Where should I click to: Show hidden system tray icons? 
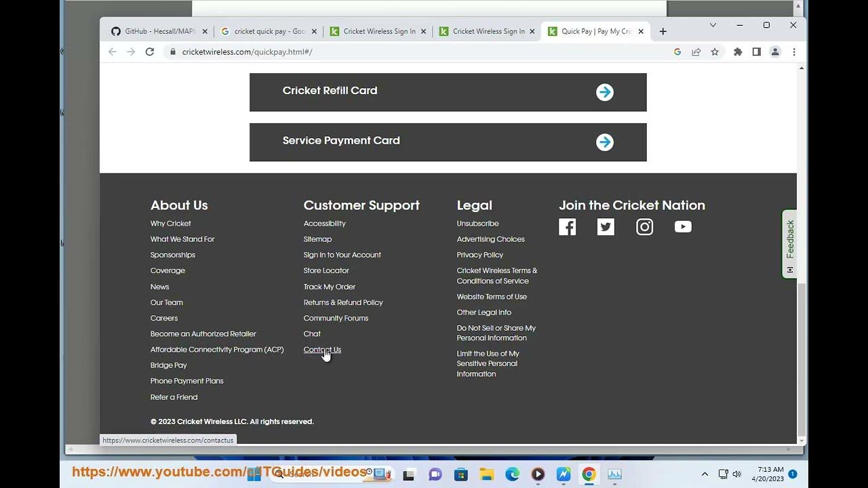[x=705, y=474]
